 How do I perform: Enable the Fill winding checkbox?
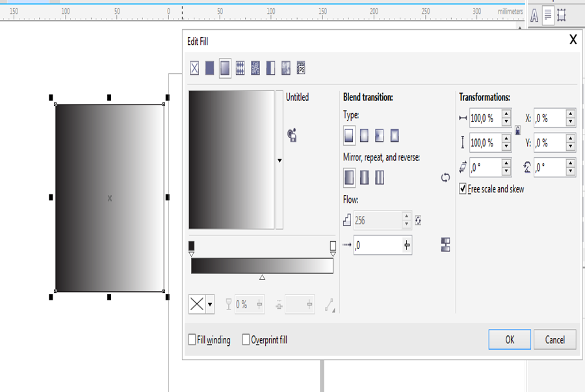click(192, 339)
